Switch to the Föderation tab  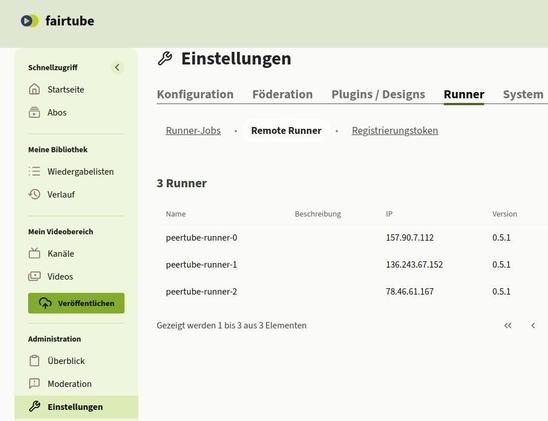[x=282, y=94]
